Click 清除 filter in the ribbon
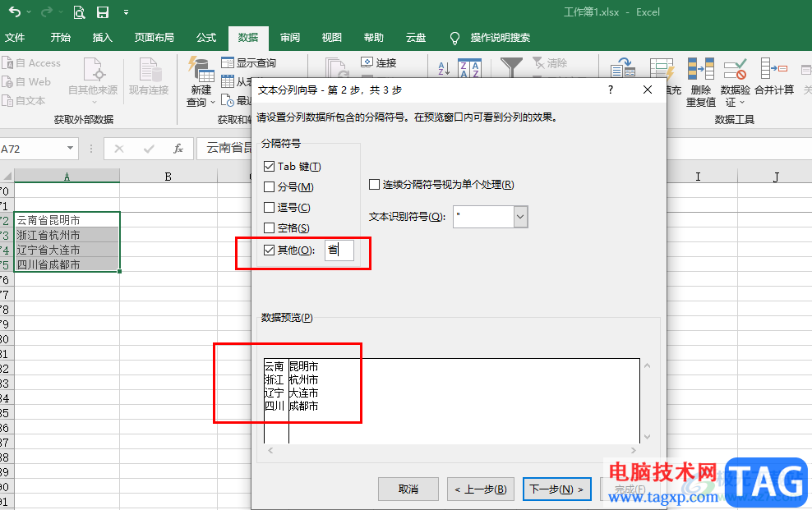The height and width of the screenshot is (510, 812). click(x=551, y=63)
